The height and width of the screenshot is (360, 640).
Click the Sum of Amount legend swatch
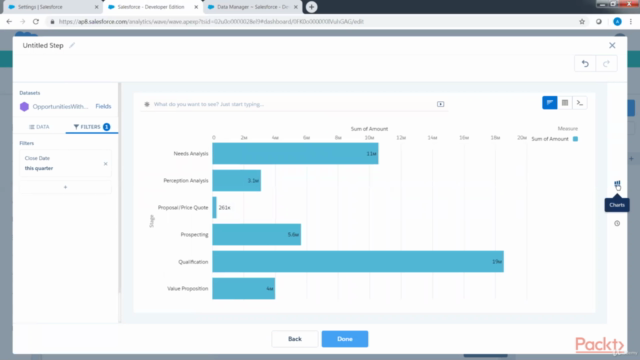click(x=575, y=139)
